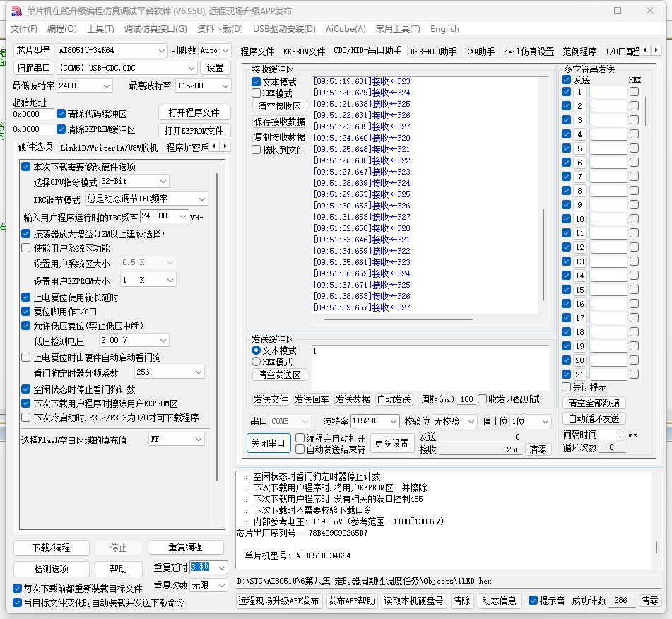Screen dimensions: 672x619
Task: Switch to the USB-HID助手 tab
Action: coord(433,52)
